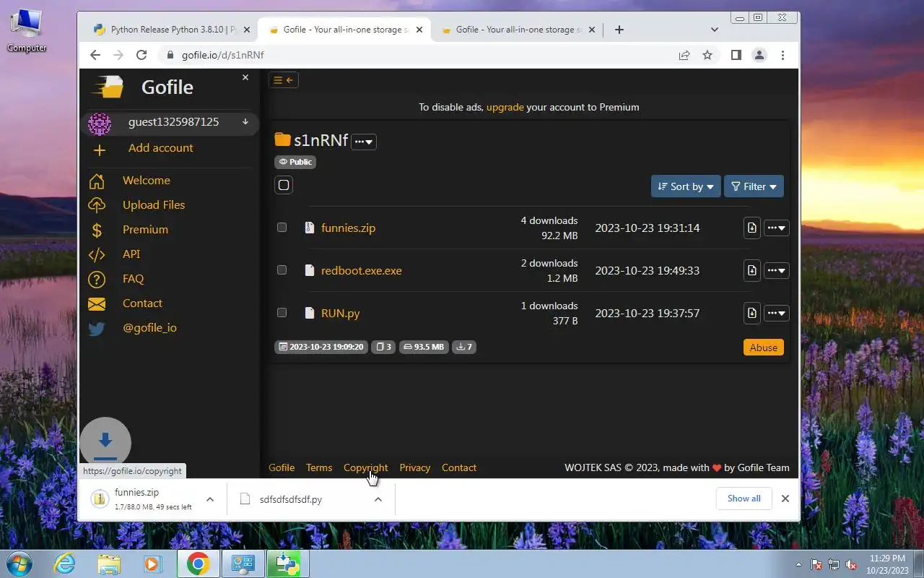
Task: Open the redboot.exe.exe options dropdown
Action: tap(777, 270)
